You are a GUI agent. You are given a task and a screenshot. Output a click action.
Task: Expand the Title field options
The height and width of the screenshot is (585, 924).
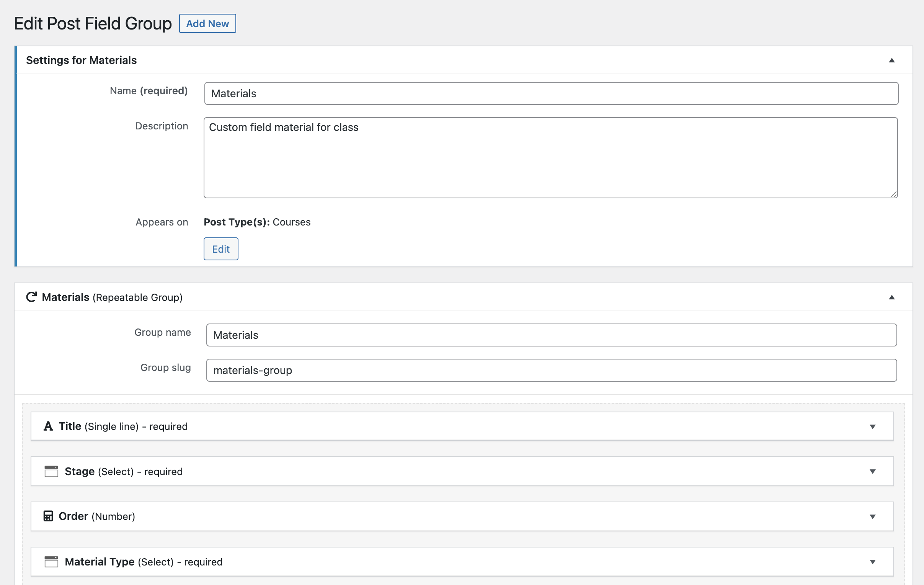[x=873, y=426]
